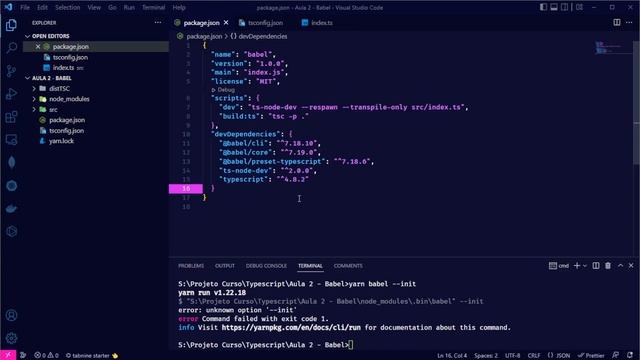
Task: Click devDependencies in the breadcrumb
Action: (x=262, y=36)
